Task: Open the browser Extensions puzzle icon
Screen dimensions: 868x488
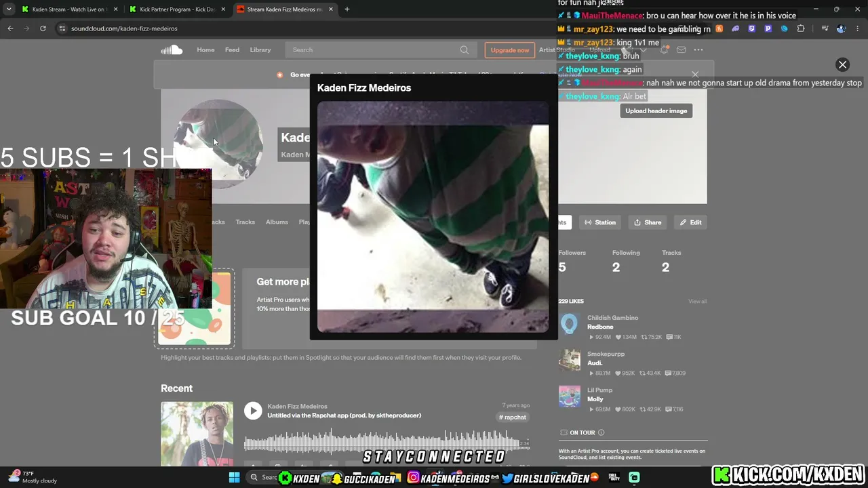Action: tap(801, 28)
